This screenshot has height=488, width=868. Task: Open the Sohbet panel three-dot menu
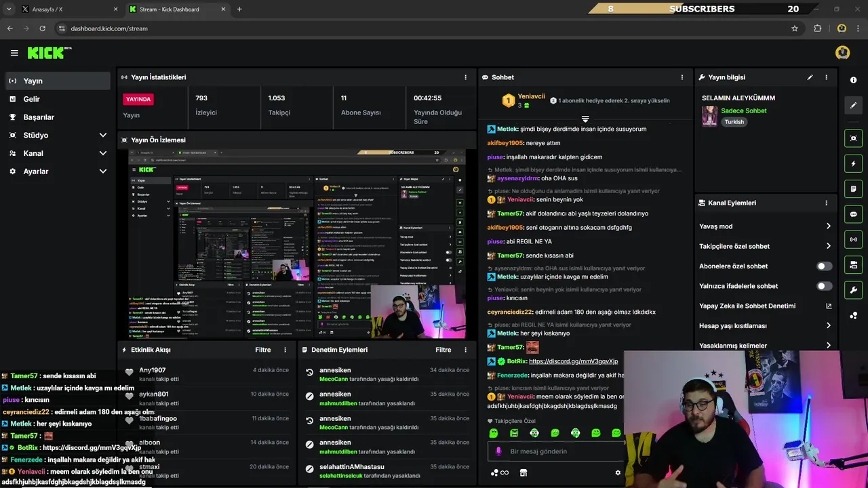(682, 77)
